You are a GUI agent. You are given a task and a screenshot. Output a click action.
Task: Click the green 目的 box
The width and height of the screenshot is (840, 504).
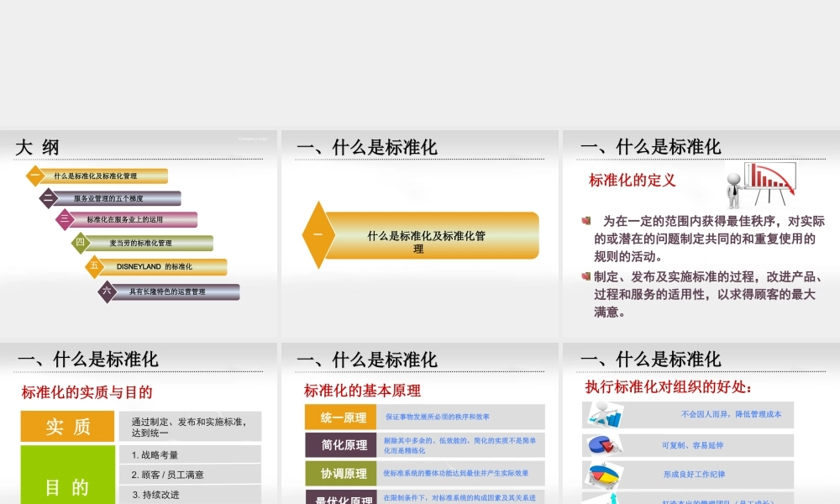(x=67, y=475)
